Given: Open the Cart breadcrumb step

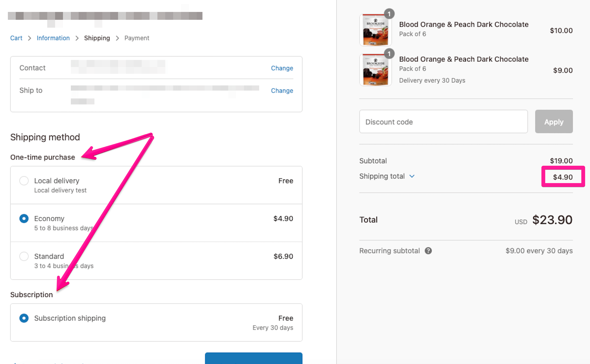Looking at the screenshot, I should (16, 38).
